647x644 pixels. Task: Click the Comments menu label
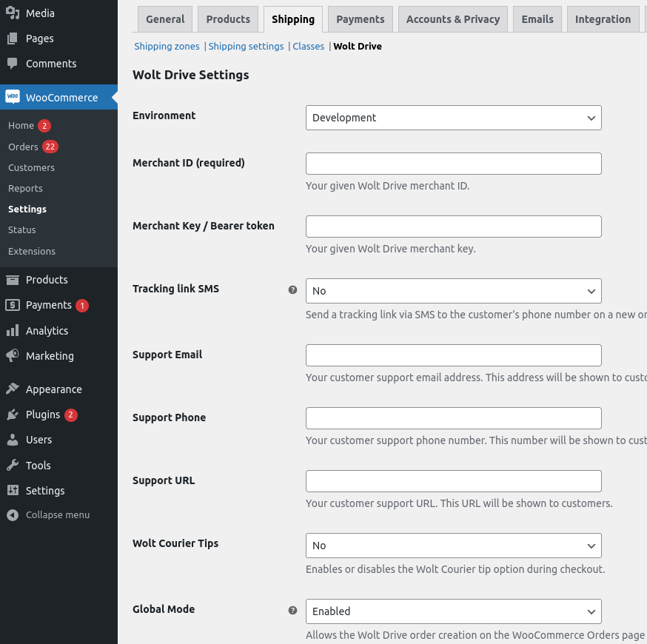pos(51,64)
